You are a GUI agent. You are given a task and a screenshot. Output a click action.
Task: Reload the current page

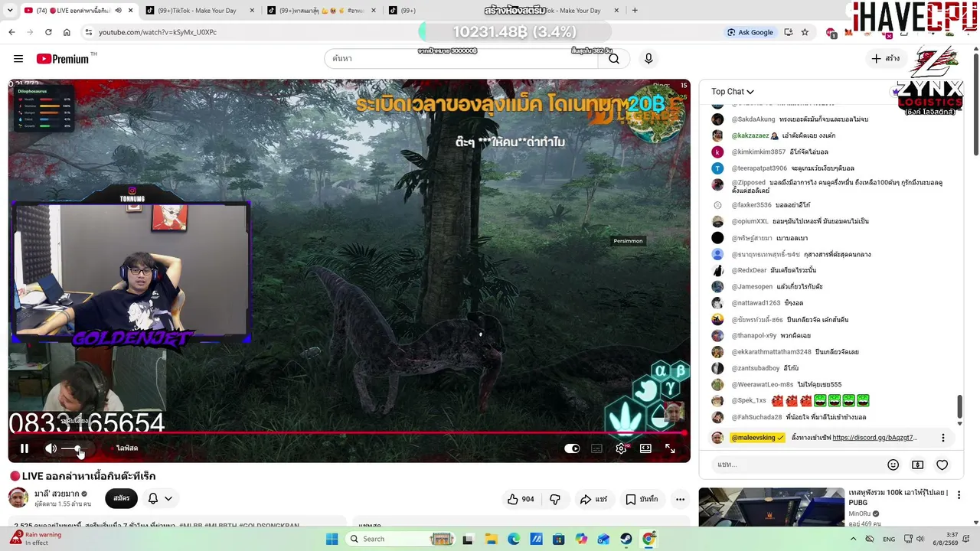[x=48, y=32]
